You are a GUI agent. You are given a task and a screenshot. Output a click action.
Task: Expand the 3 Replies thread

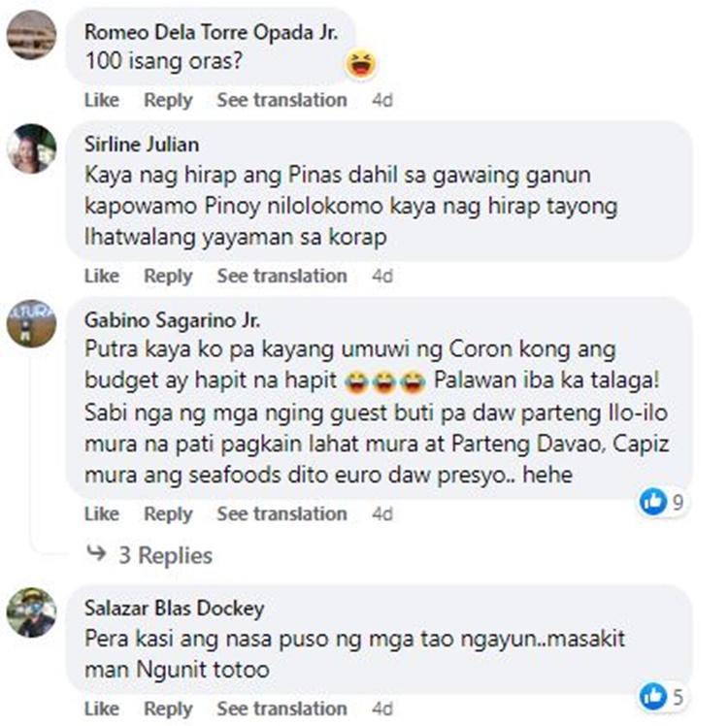166,555
